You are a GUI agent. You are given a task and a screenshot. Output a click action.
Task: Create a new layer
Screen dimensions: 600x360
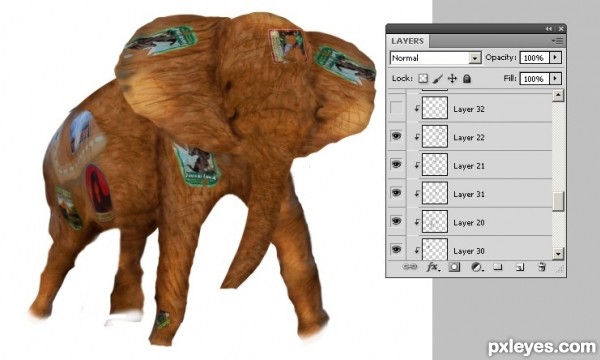pyautogui.click(x=520, y=267)
